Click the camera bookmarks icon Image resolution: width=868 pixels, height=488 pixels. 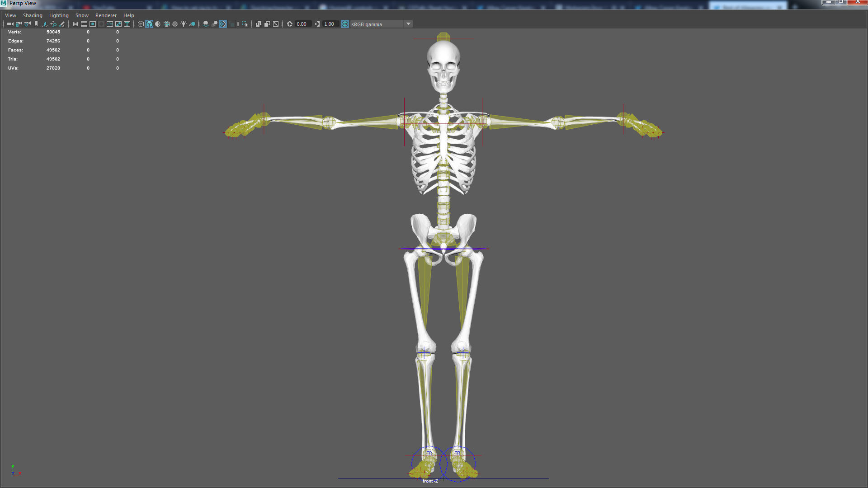(x=36, y=24)
